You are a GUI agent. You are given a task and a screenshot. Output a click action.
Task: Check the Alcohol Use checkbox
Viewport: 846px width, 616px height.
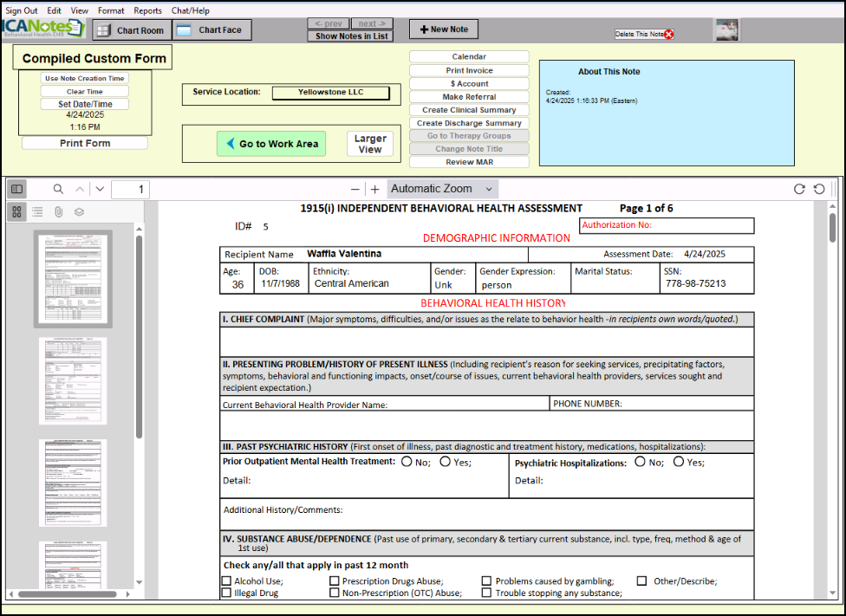[x=227, y=581]
